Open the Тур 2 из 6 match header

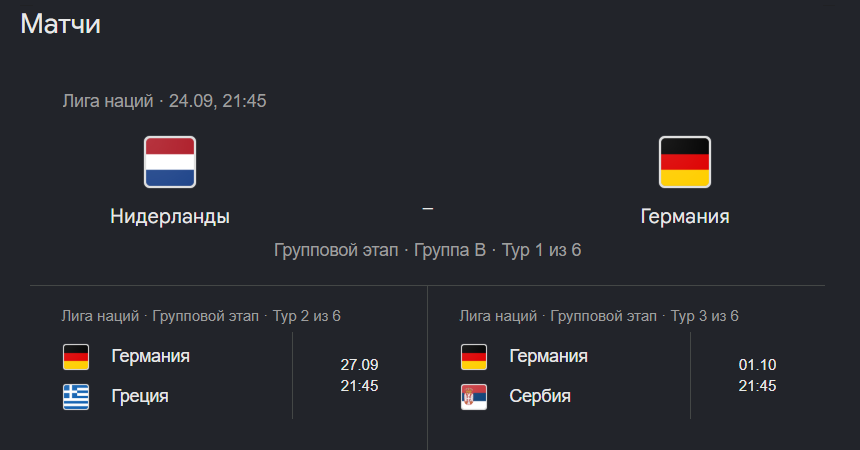coord(201,316)
